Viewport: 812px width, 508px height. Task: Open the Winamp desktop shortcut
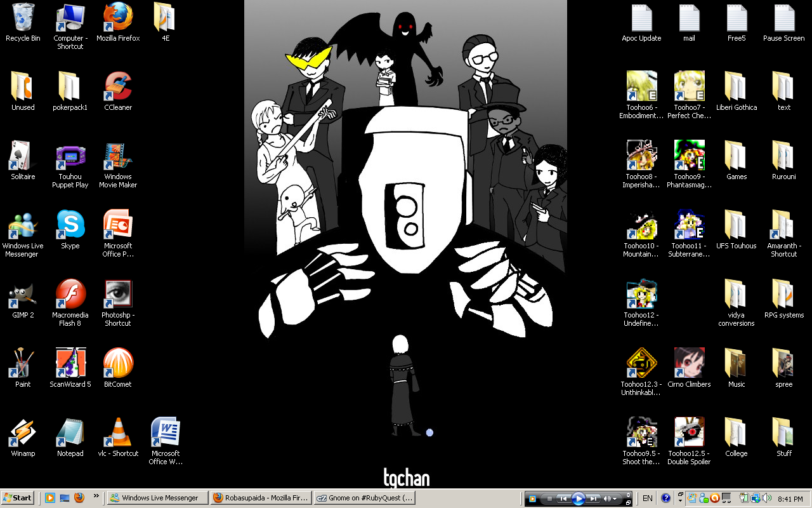pos(23,432)
